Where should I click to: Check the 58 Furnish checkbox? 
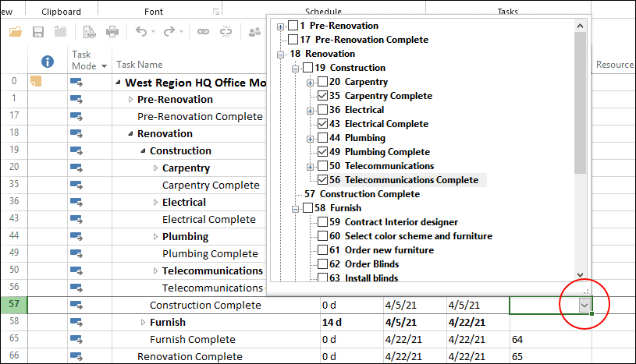coord(308,208)
